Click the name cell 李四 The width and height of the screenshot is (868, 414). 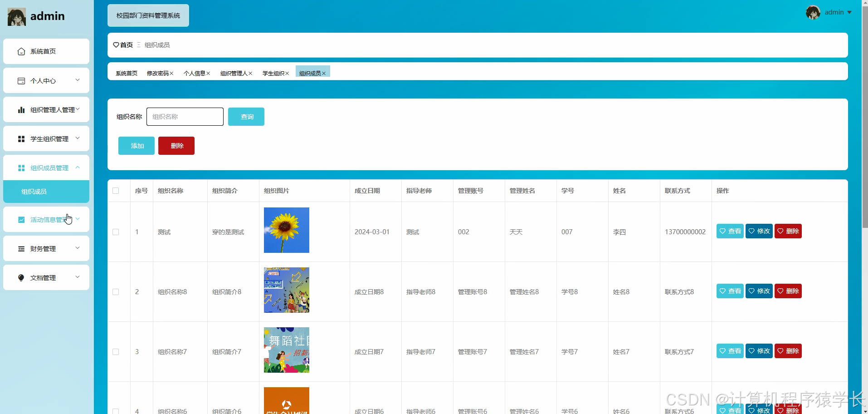tap(619, 232)
